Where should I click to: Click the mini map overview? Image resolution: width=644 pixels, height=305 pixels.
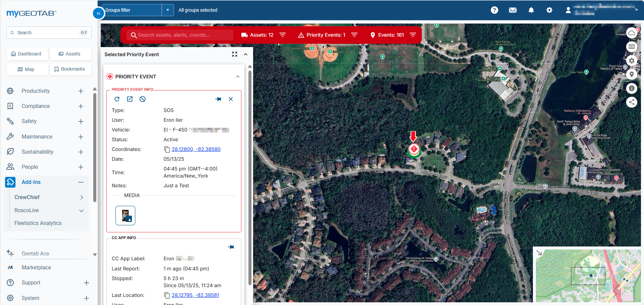pyautogui.click(x=588, y=276)
